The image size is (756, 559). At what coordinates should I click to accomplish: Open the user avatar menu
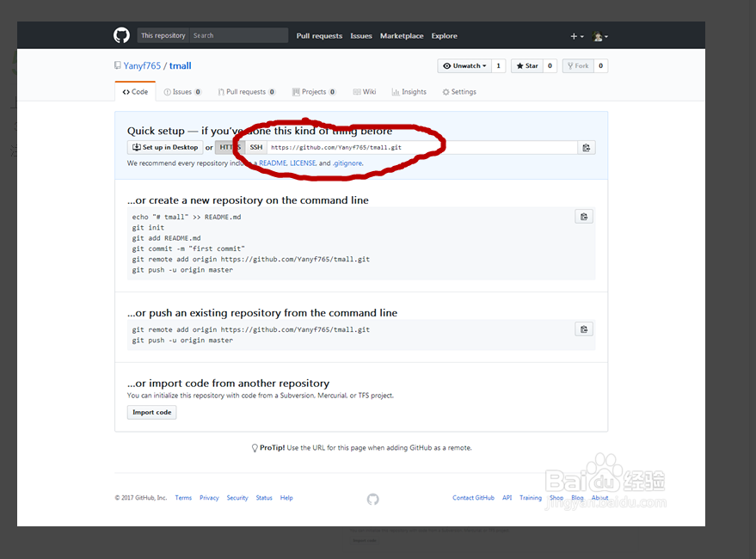pos(599,36)
